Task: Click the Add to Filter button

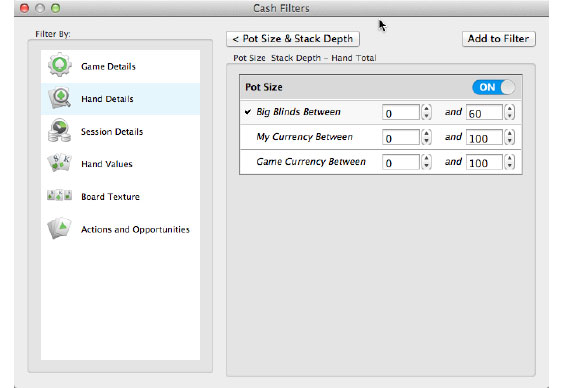Action: point(498,39)
